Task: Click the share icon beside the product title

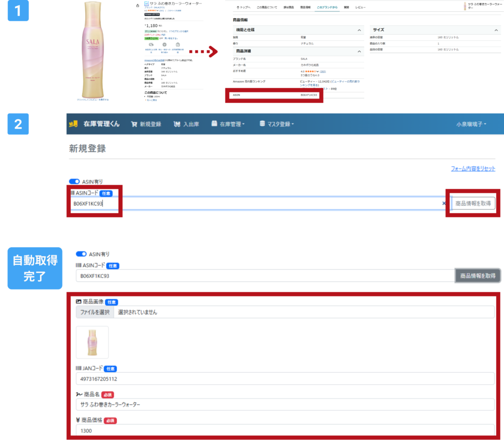Action: coord(137,5)
